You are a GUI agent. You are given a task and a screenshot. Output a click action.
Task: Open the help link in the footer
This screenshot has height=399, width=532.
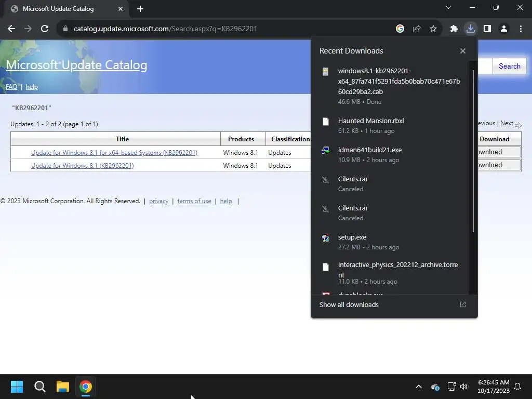[226, 201]
